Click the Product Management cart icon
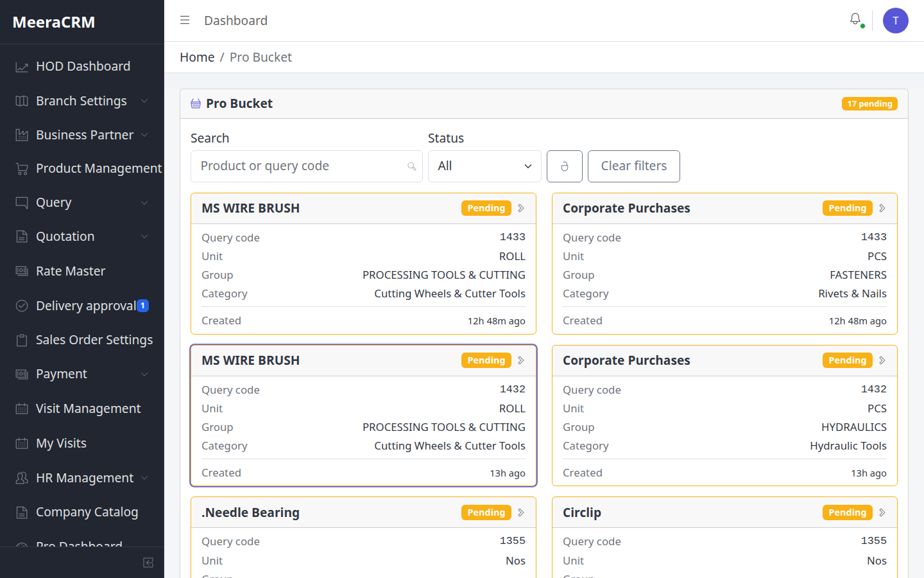The image size is (924, 578). tap(22, 169)
